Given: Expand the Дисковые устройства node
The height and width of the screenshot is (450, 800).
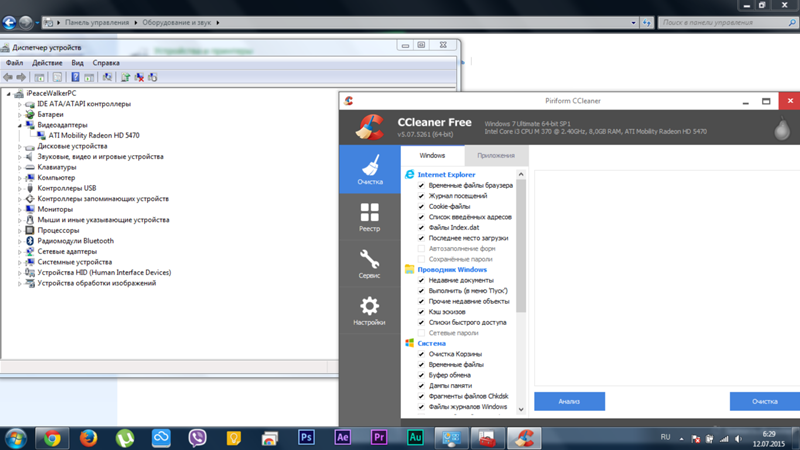Looking at the screenshot, I should [20, 146].
